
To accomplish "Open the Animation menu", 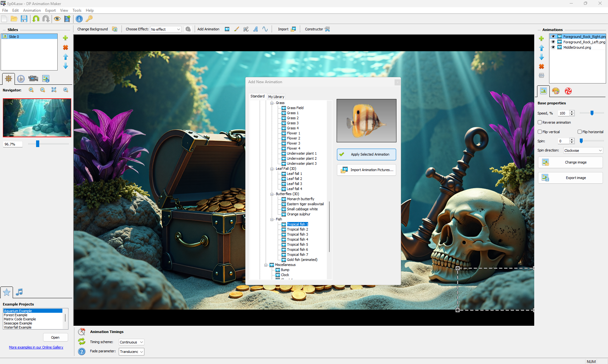I will coord(32,10).
